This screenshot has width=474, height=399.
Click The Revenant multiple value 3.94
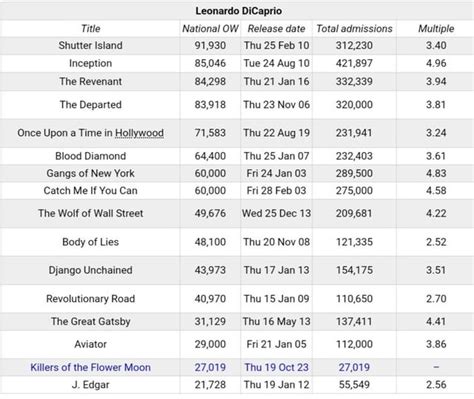click(x=436, y=81)
